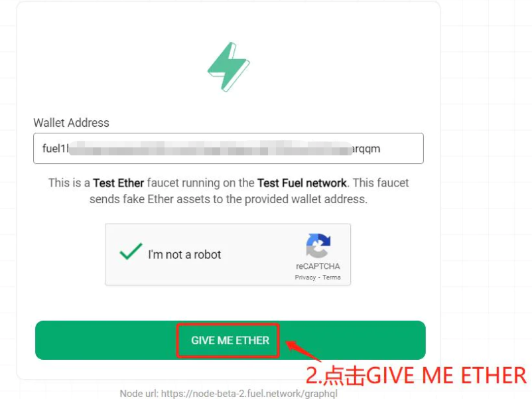Click the GIVE ME ETHER button
Screen dimensions: 532x399
click(x=230, y=341)
